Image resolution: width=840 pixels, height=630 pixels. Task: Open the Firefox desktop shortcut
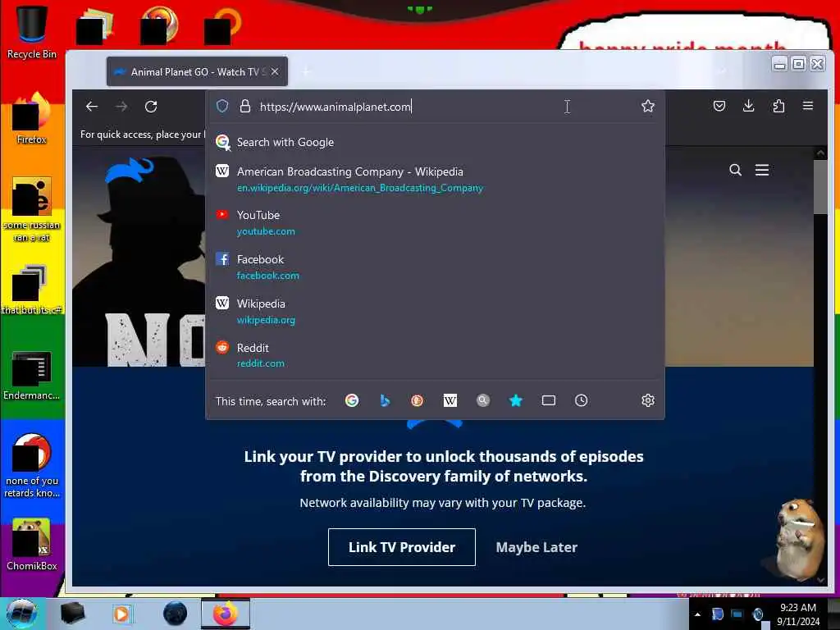[x=32, y=118]
